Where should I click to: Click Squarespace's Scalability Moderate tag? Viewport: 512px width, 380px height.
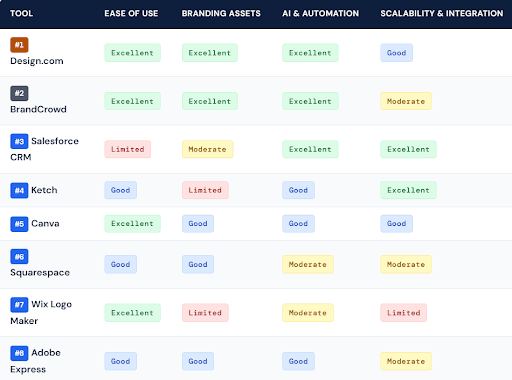pos(406,265)
